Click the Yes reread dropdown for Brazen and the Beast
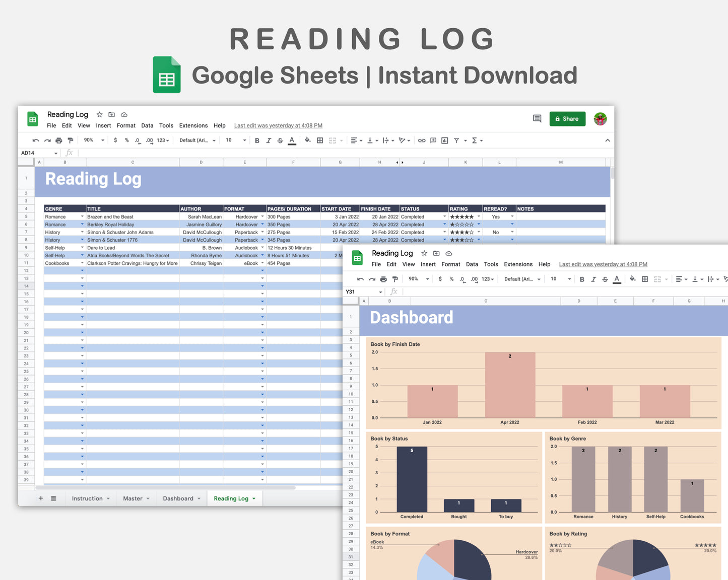 tap(512, 216)
